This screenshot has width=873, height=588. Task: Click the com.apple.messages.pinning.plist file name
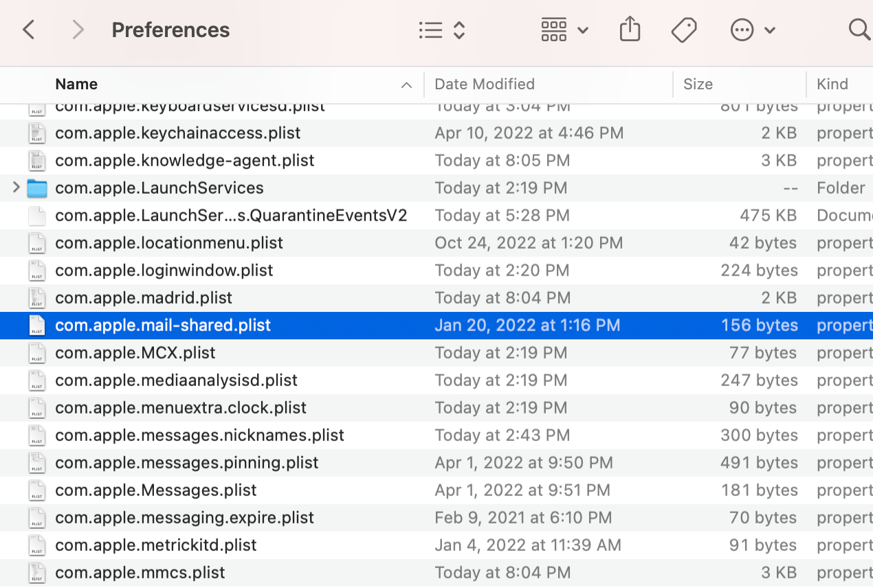[187, 462]
